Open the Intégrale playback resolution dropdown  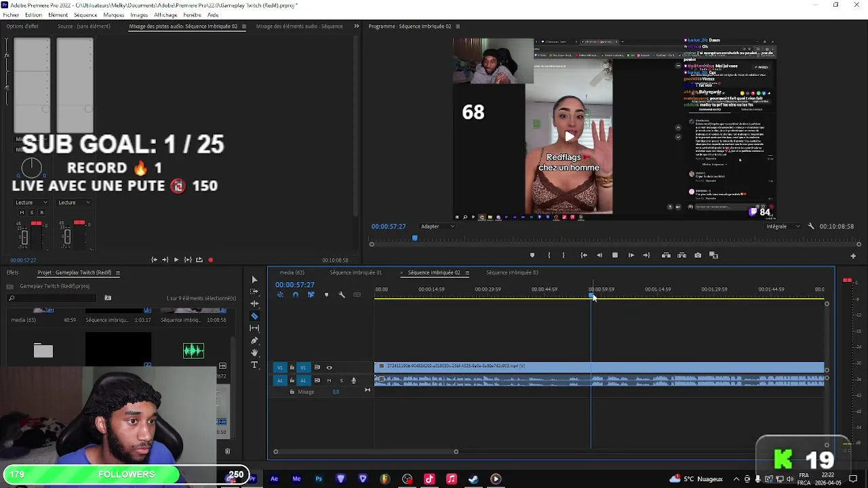783,226
